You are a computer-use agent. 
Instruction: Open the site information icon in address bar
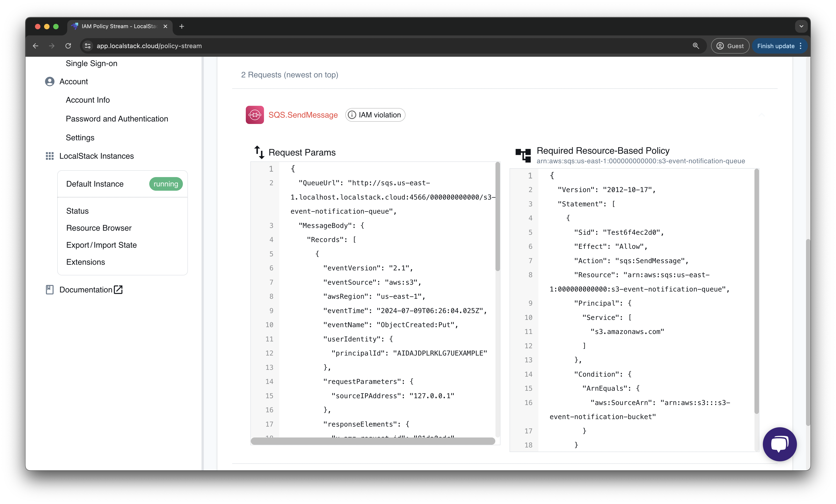click(87, 46)
